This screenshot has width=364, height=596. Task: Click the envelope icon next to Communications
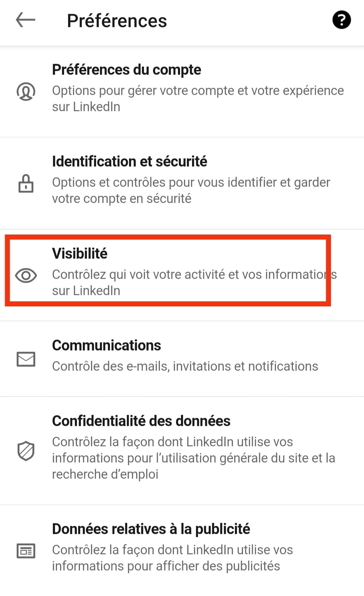click(26, 359)
